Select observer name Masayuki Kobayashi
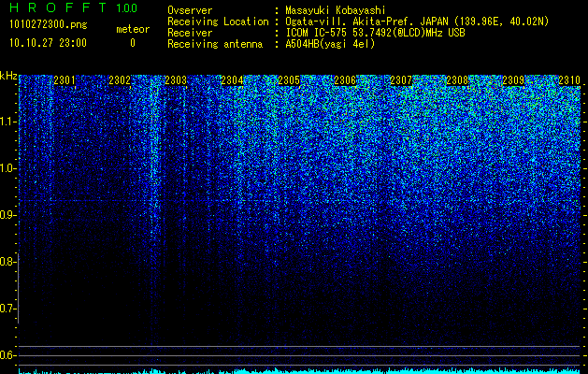Image resolution: width=588 pixels, height=374 pixels. point(336,10)
